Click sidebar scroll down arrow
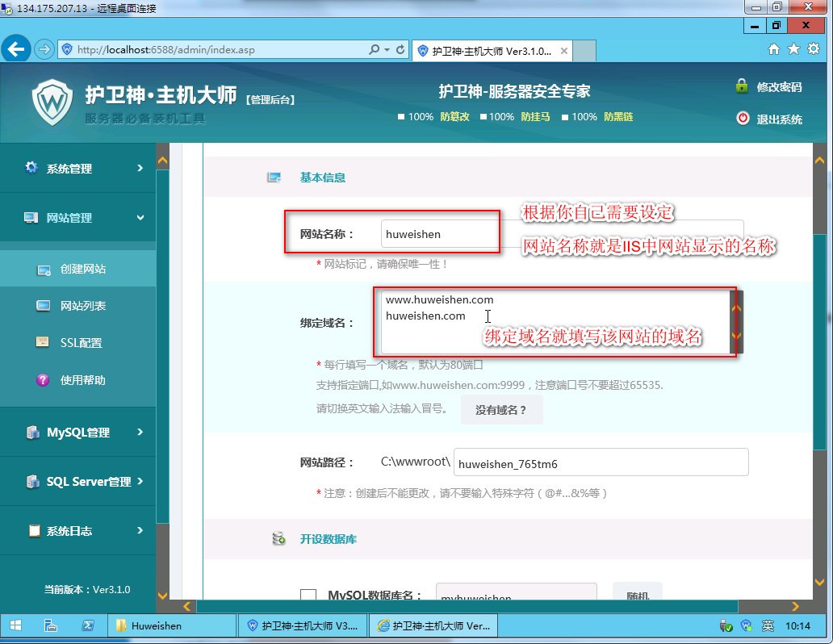This screenshot has height=644, width=833. [162, 596]
